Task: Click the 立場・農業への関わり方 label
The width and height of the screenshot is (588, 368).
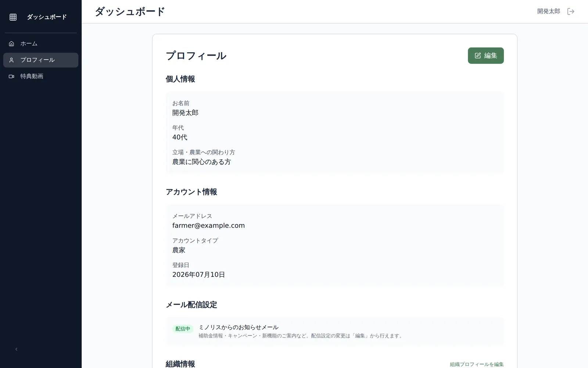Action: pyautogui.click(x=204, y=152)
